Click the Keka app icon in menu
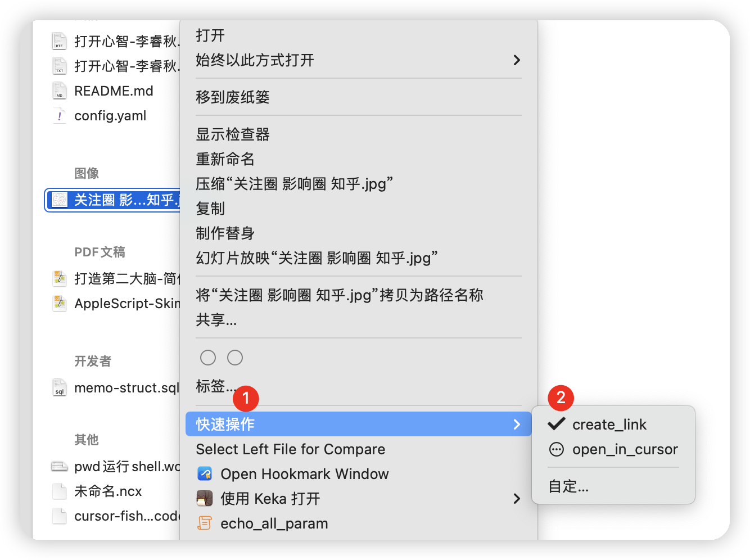 tap(205, 499)
